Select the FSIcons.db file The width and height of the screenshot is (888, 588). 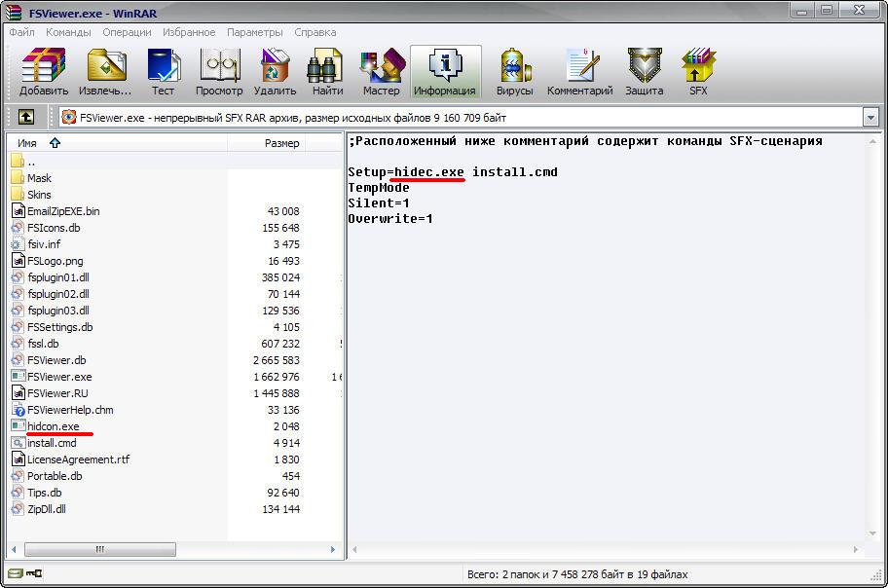(x=46, y=228)
